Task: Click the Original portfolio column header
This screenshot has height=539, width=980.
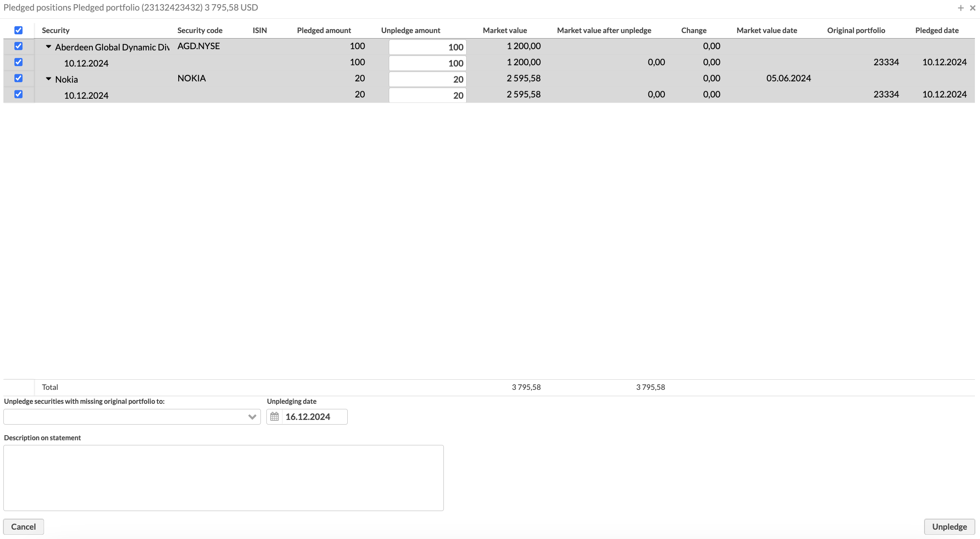Action: [x=856, y=31]
